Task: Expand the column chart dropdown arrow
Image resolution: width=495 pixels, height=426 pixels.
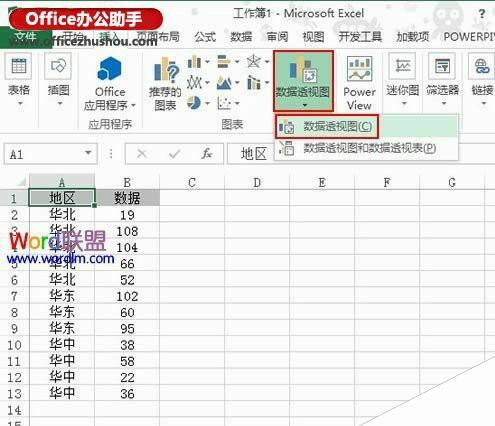Action: [x=207, y=62]
